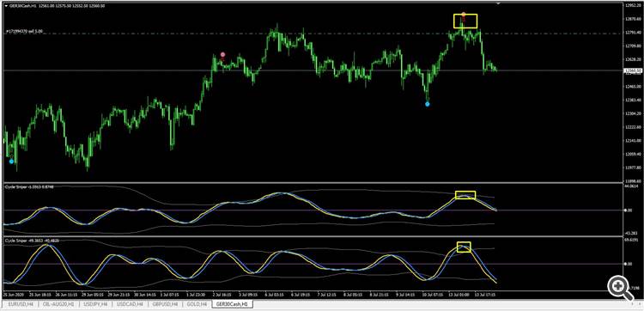The image size is (644, 311).
Task: Click the current price label on axis
Action: tap(633, 71)
